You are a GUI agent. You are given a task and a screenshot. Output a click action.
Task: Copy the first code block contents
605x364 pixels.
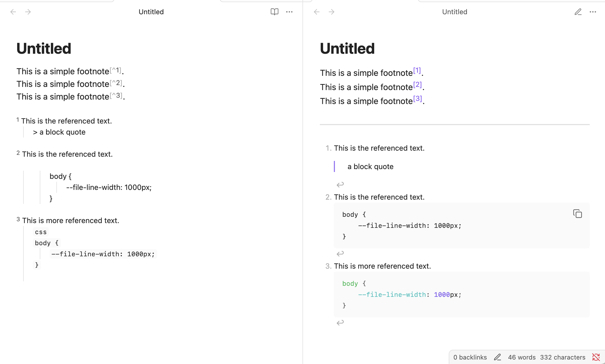click(x=577, y=214)
